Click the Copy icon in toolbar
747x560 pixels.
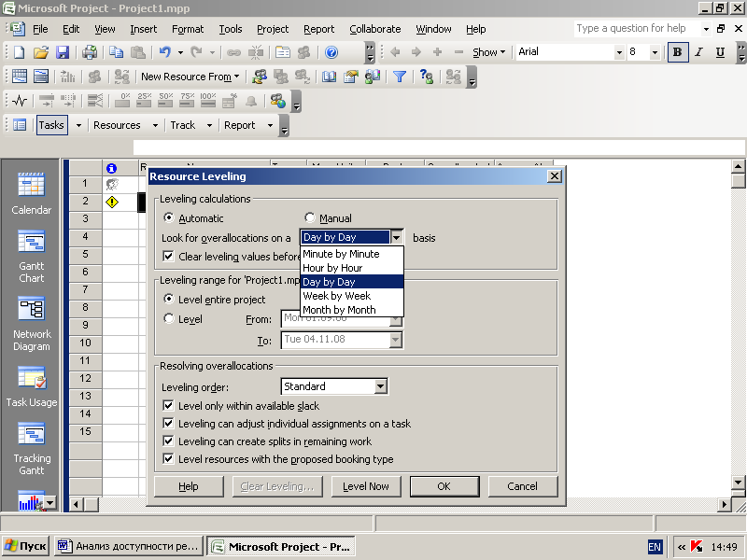(116, 52)
